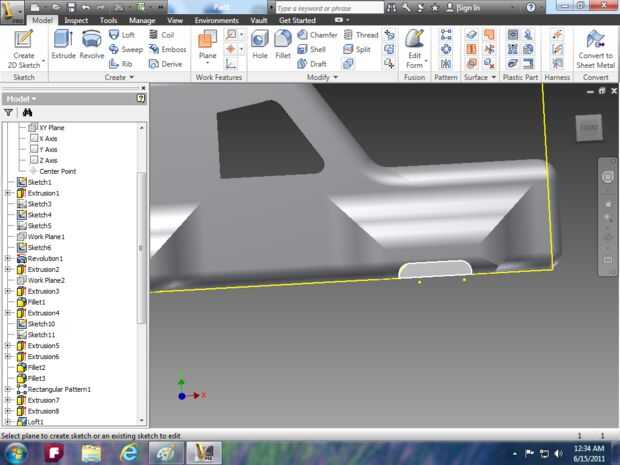Select the Shell tool
Screen dimensions: 620x465
[312, 49]
